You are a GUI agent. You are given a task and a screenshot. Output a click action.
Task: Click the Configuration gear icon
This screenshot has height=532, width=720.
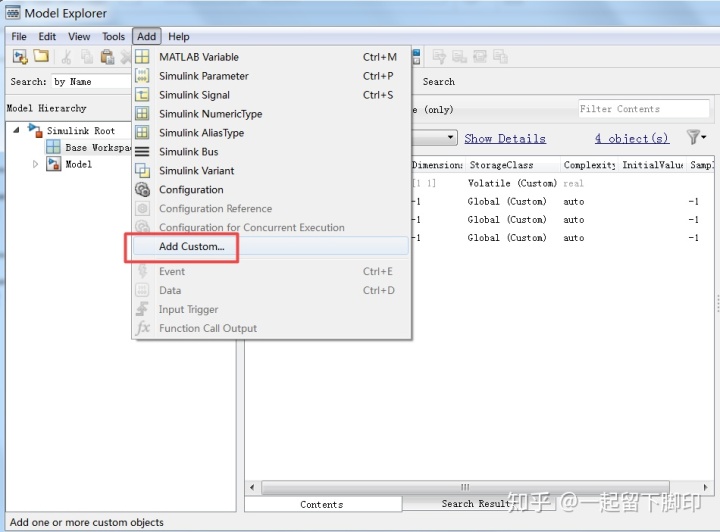pyautogui.click(x=142, y=189)
